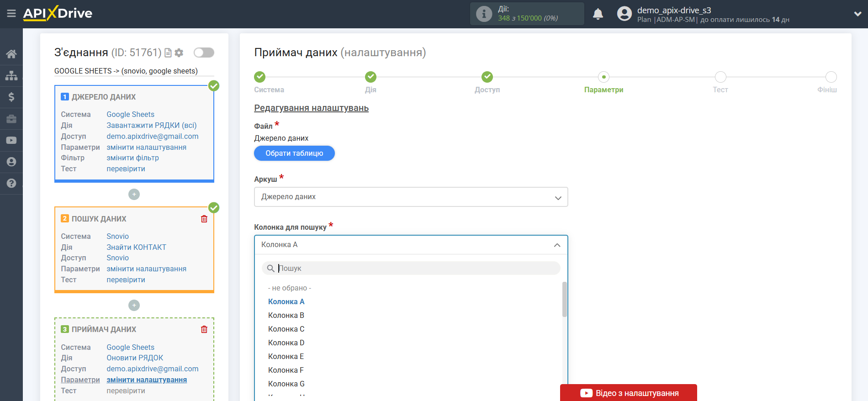Viewport: 868px width, 401px height.
Task: Click the Пошук search field
Action: coord(411,268)
